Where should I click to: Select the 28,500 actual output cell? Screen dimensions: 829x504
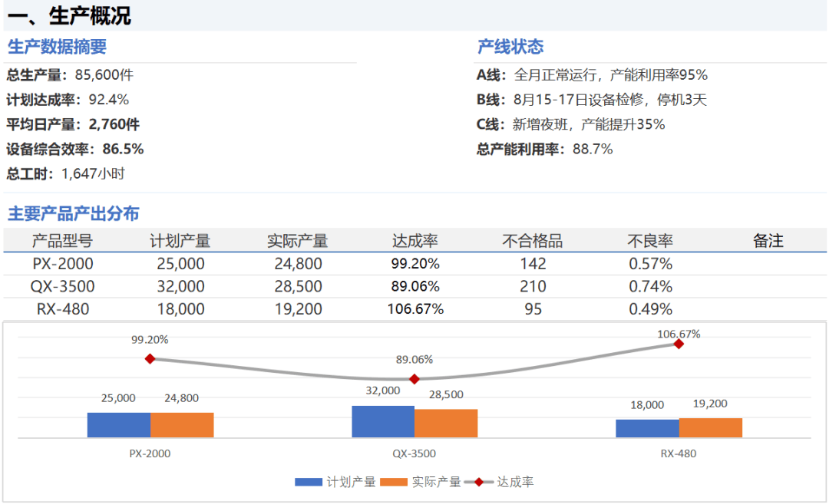tap(298, 286)
